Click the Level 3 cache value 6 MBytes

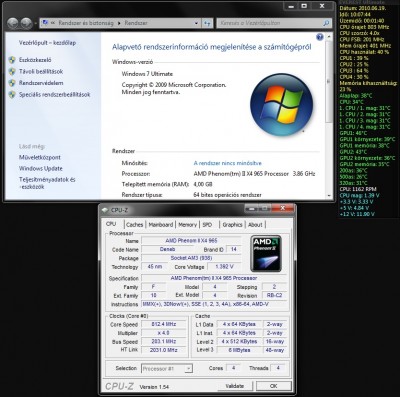(239, 350)
